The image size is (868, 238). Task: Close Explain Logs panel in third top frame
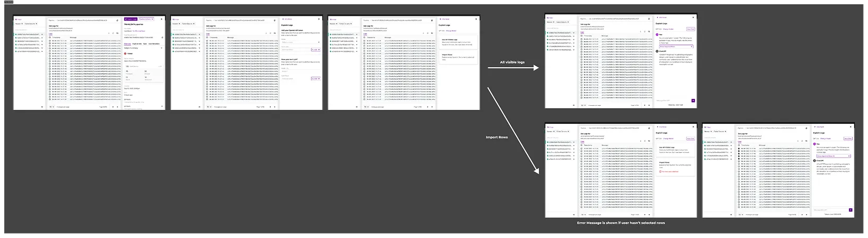476,19
